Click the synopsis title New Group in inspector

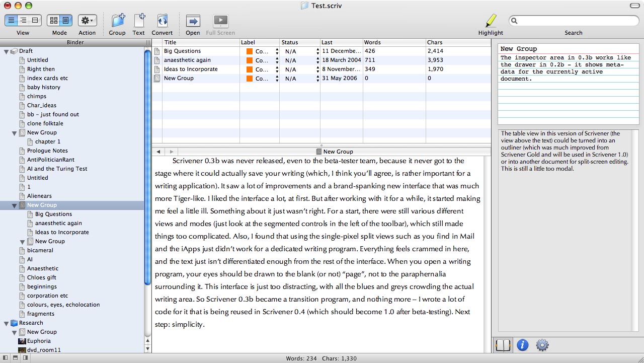(x=519, y=49)
